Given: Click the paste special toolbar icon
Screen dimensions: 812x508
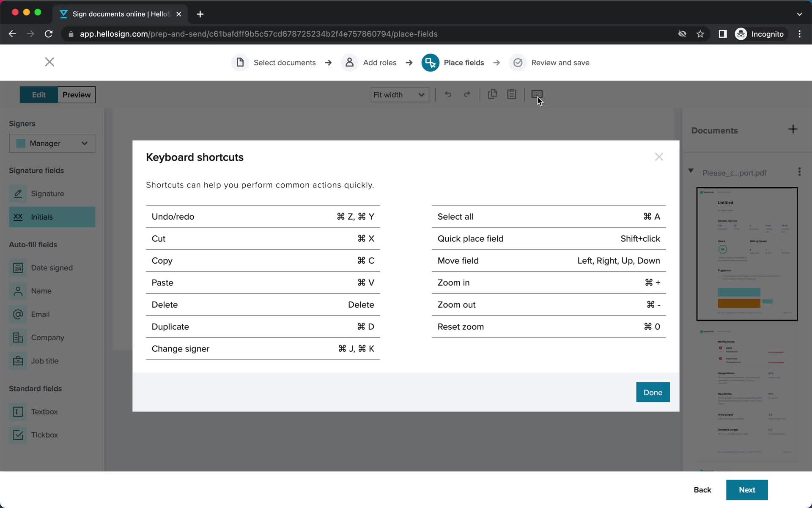Looking at the screenshot, I should 512,95.
